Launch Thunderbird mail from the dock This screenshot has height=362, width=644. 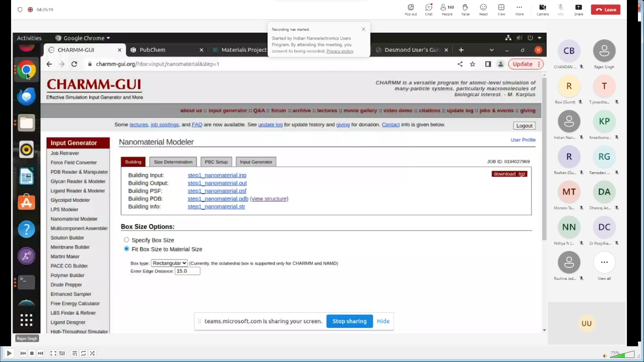click(26, 97)
